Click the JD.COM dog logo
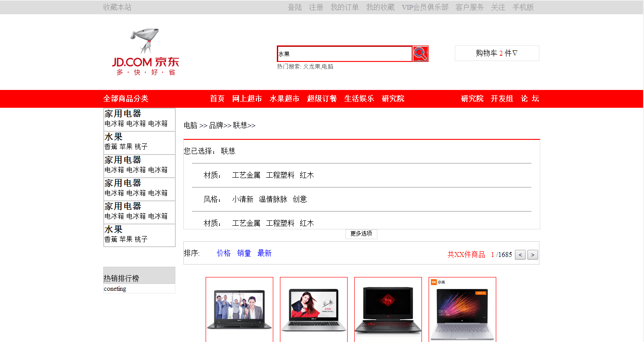 pos(146,52)
